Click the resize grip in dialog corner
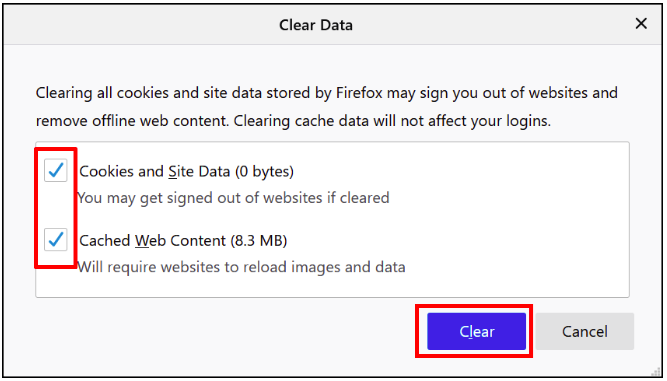This screenshot has height=381, width=667. [x=658, y=372]
